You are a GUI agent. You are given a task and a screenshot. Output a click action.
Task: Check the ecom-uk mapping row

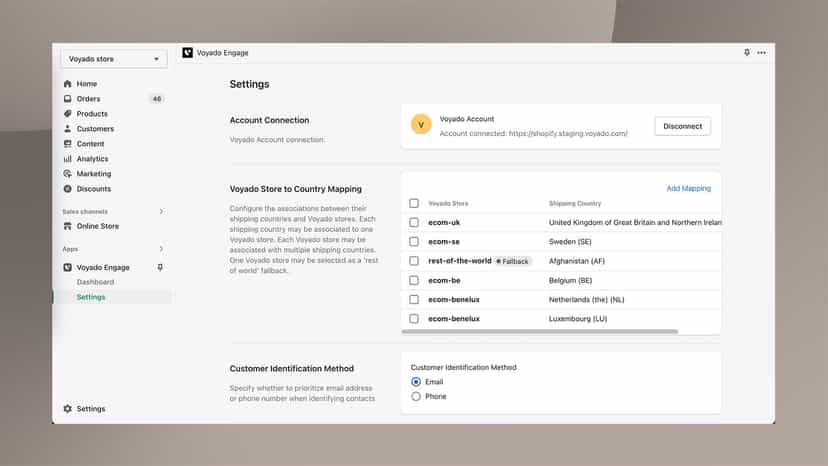point(414,222)
